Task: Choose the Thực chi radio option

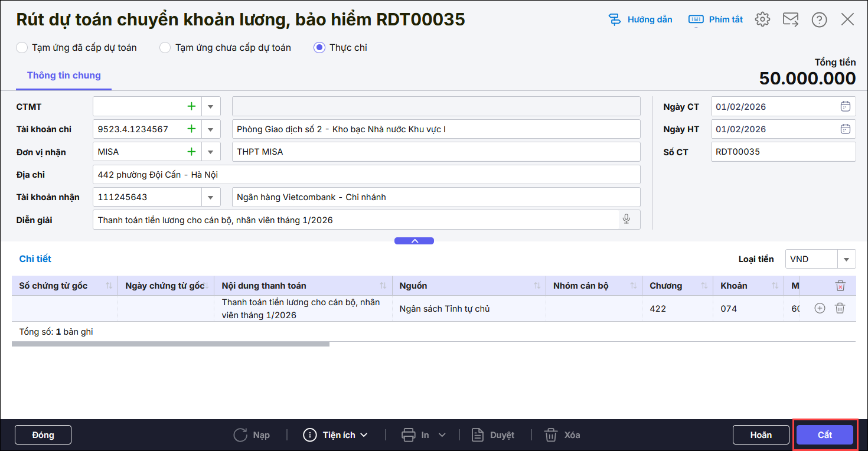Action: click(319, 48)
